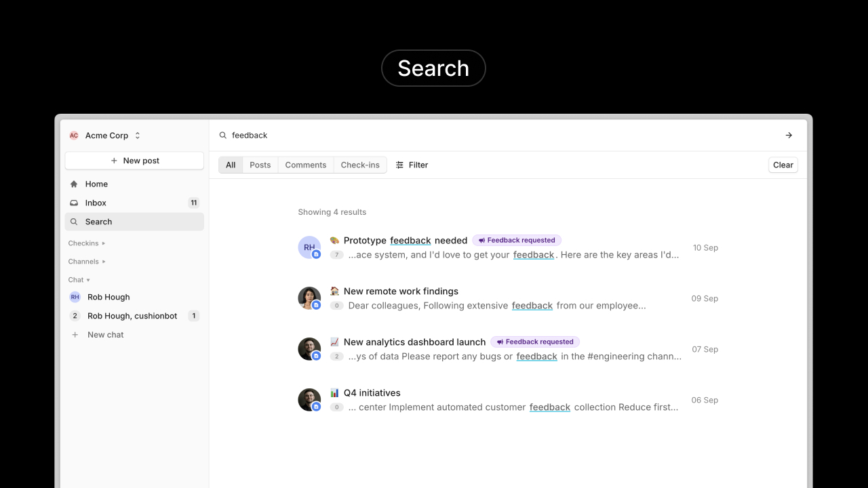
Task: Select the Home icon in the sidebar
Action: [x=74, y=184]
